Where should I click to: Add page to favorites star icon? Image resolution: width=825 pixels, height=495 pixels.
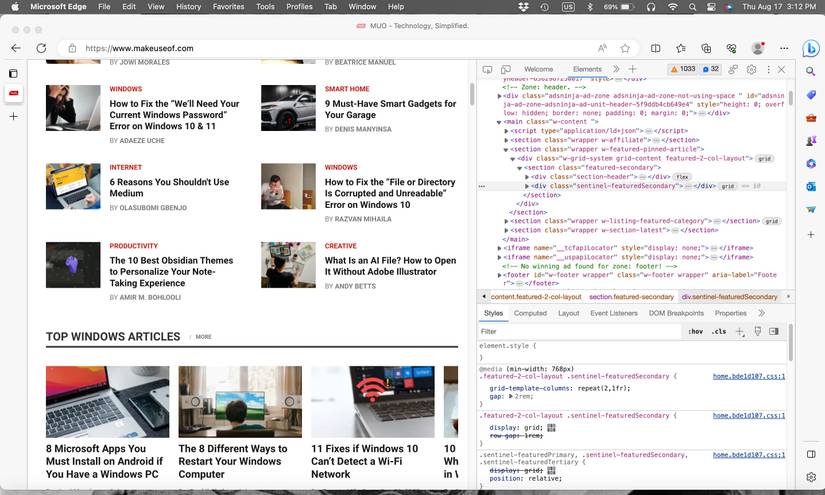point(625,48)
